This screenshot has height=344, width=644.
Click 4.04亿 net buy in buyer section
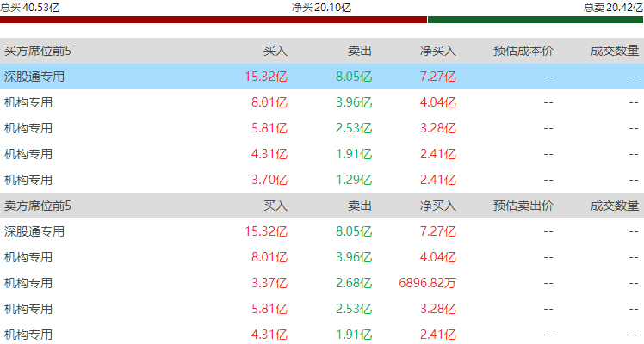[x=438, y=102]
